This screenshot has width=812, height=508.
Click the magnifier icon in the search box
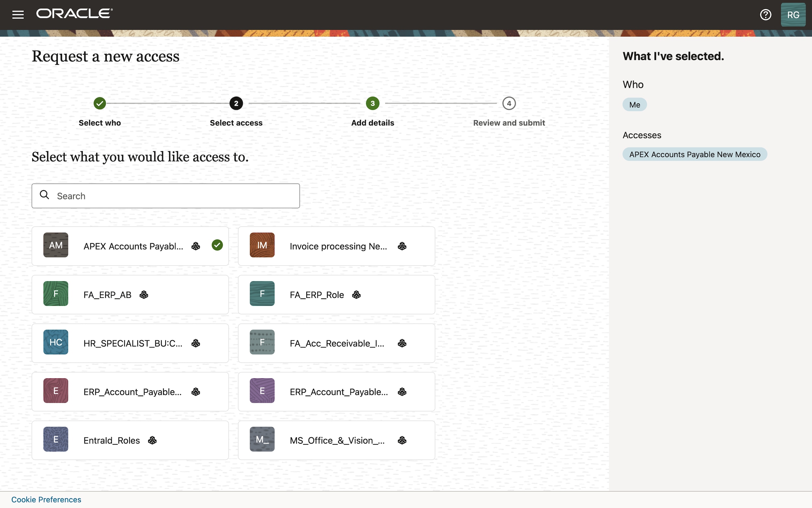(x=44, y=195)
